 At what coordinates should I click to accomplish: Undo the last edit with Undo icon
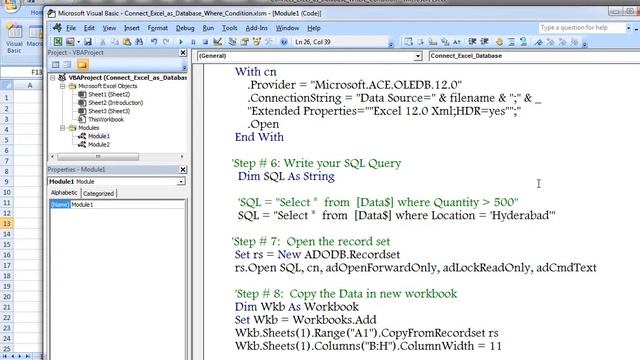154,42
